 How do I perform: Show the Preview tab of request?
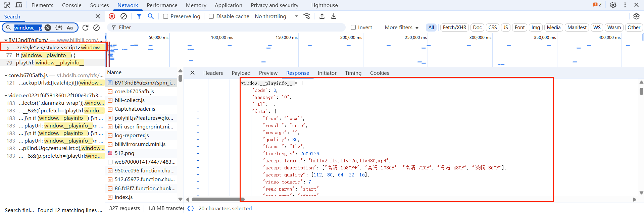tap(268, 73)
